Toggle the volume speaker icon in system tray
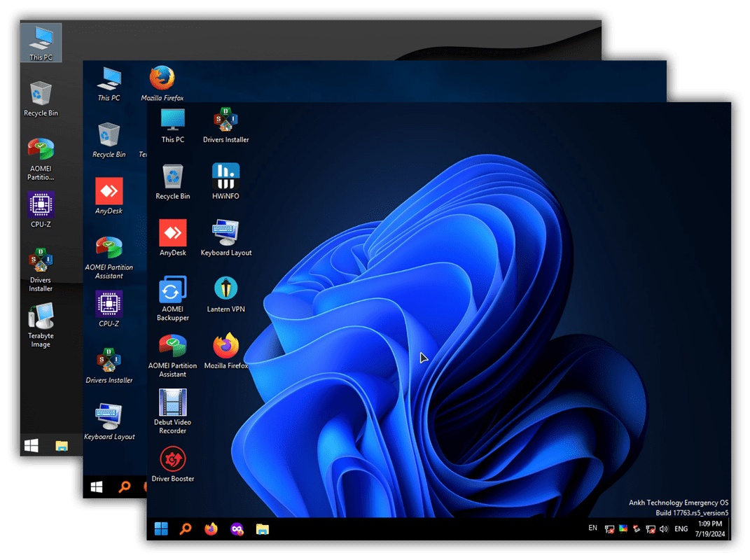 663,529
